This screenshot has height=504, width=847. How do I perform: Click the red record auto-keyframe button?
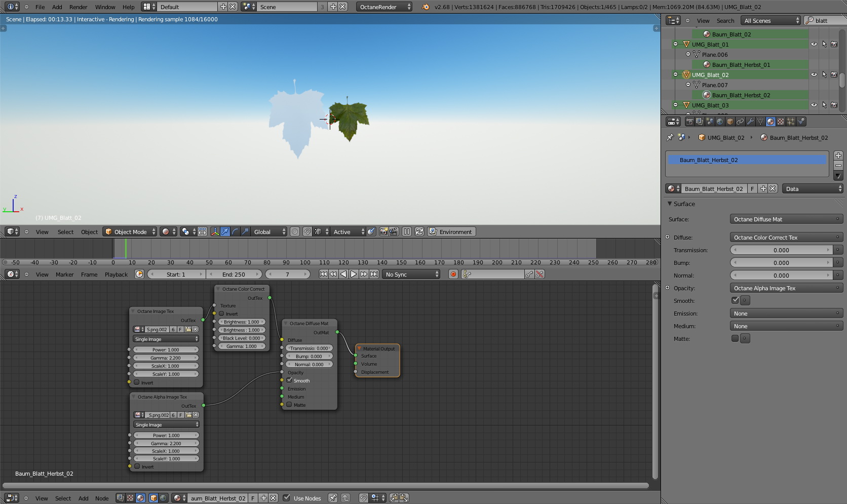point(453,274)
